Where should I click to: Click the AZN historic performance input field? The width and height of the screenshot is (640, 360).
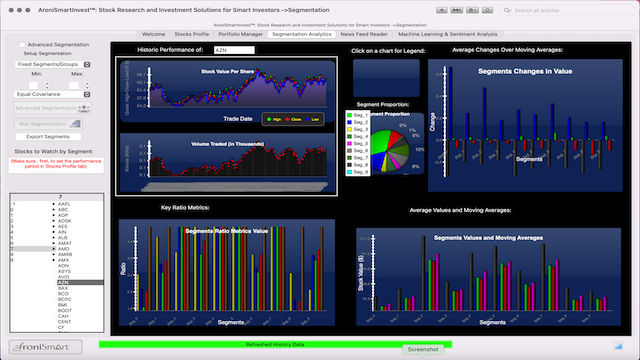pyautogui.click(x=234, y=50)
